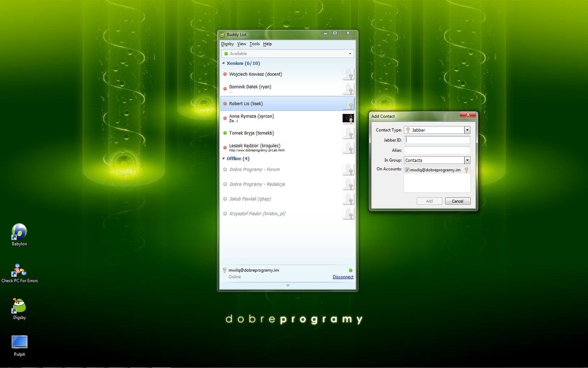
Task: Open the Contact Type dropdown arrow
Action: [467, 130]
